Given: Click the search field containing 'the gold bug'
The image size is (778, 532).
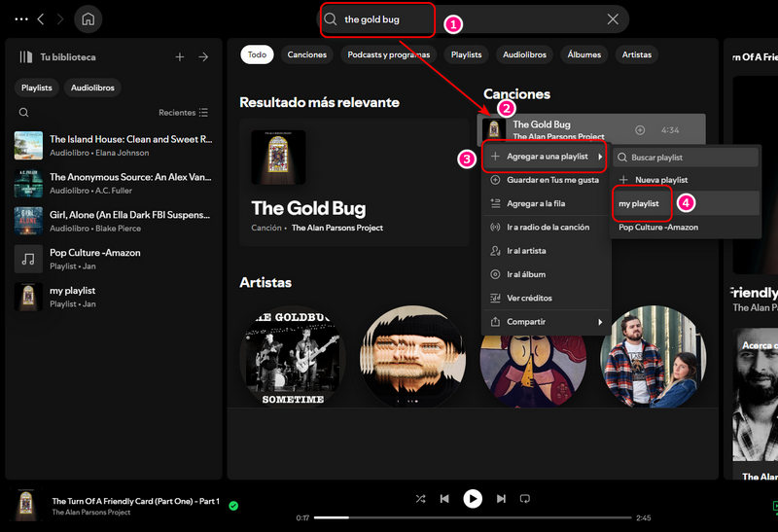Looking at the screenshot, I should click(x=473, y=18).
